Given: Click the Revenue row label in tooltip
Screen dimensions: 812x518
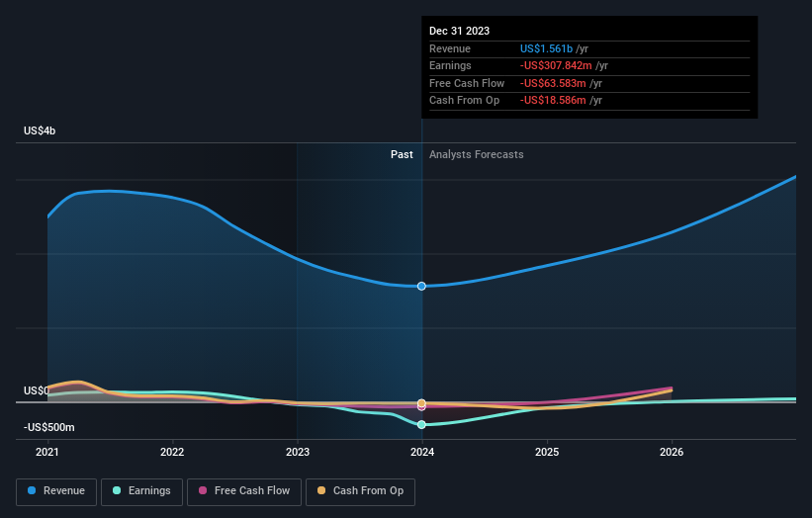Looking at the screenshot, I should pos(450,48).
